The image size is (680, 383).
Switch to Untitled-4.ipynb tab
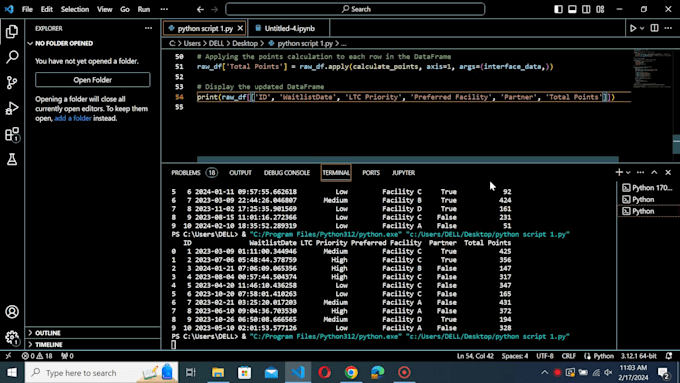pyautogui.click(x=289, y=28)
